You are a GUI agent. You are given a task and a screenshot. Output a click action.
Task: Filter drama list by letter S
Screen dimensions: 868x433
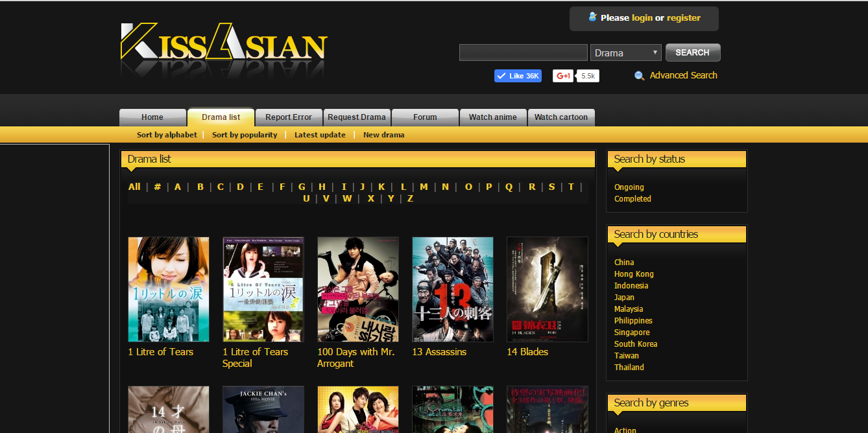(x=551, y=187)
